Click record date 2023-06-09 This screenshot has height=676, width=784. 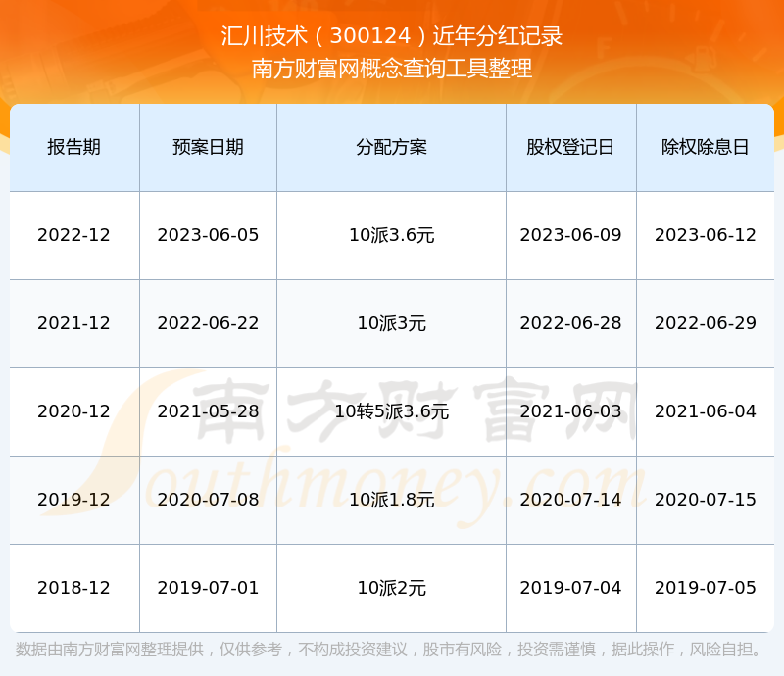click(x=570, y=235)
